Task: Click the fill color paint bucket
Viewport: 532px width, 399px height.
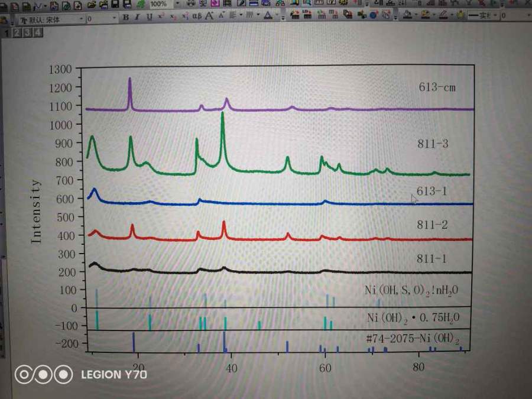Action: (x=407, y=15)
